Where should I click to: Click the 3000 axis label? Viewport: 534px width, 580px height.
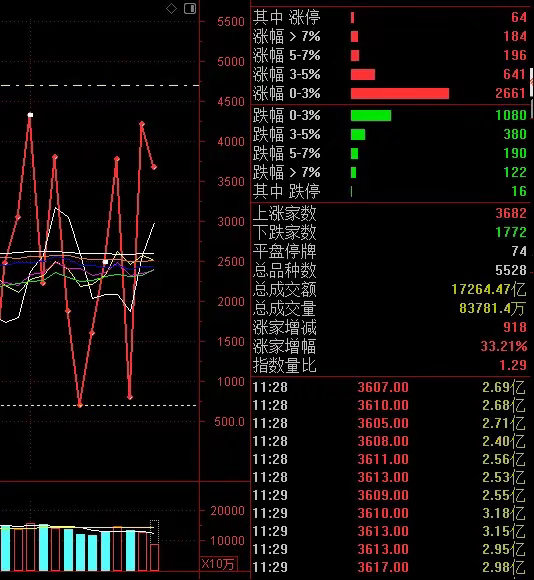pyautogui.click(x=231, y=222)
